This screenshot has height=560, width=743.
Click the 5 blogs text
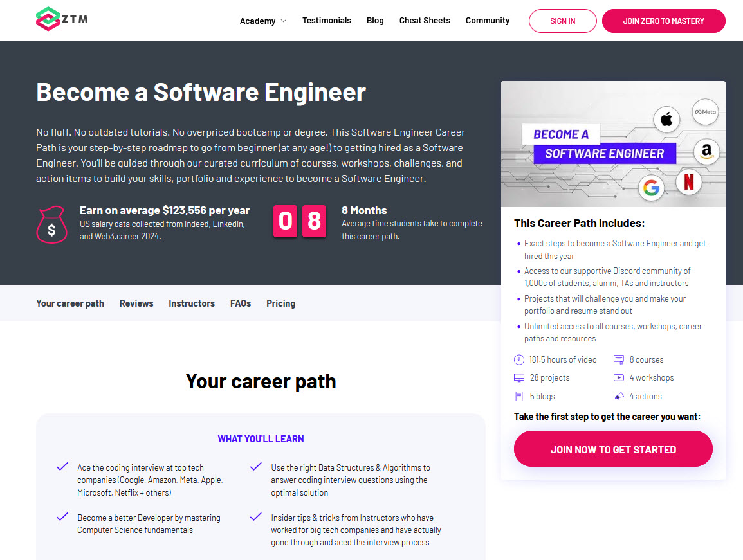pyautogui.click(x=542, y=396)
